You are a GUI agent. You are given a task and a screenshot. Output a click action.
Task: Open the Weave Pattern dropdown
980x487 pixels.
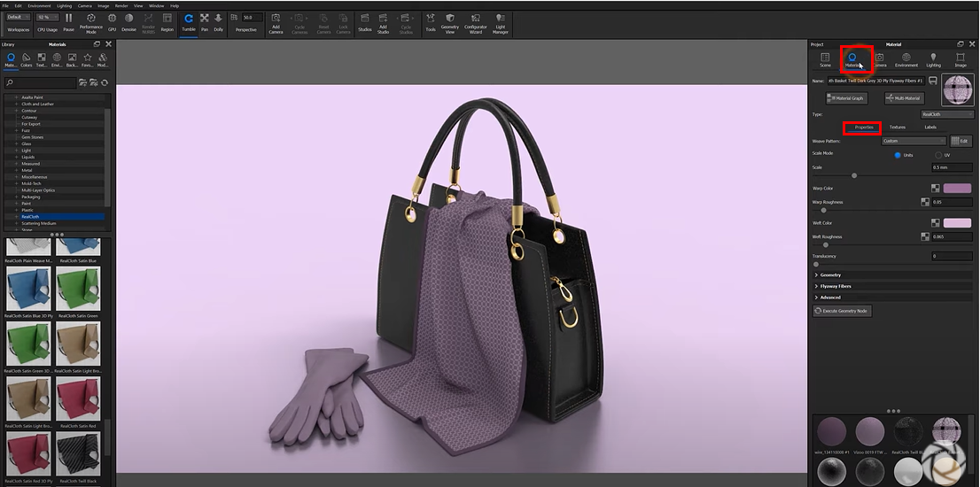pyautogui.click(x=913, y=141)
